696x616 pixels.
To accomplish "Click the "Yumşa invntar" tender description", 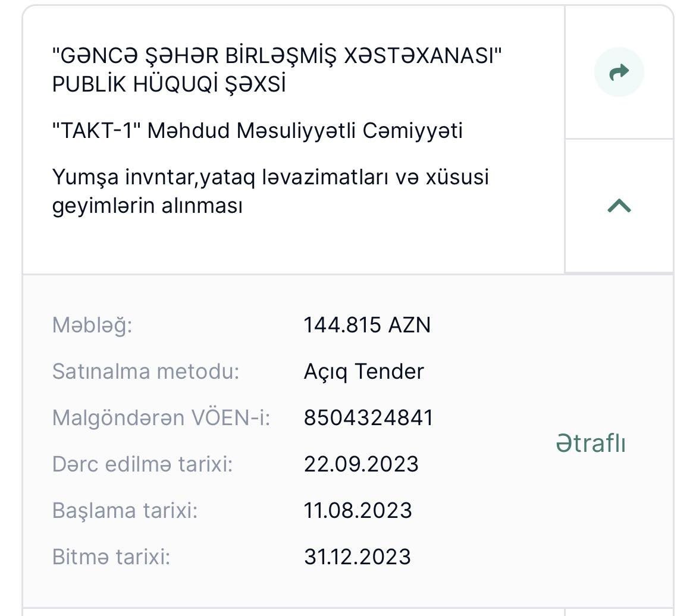I will [x=270, y=177].
